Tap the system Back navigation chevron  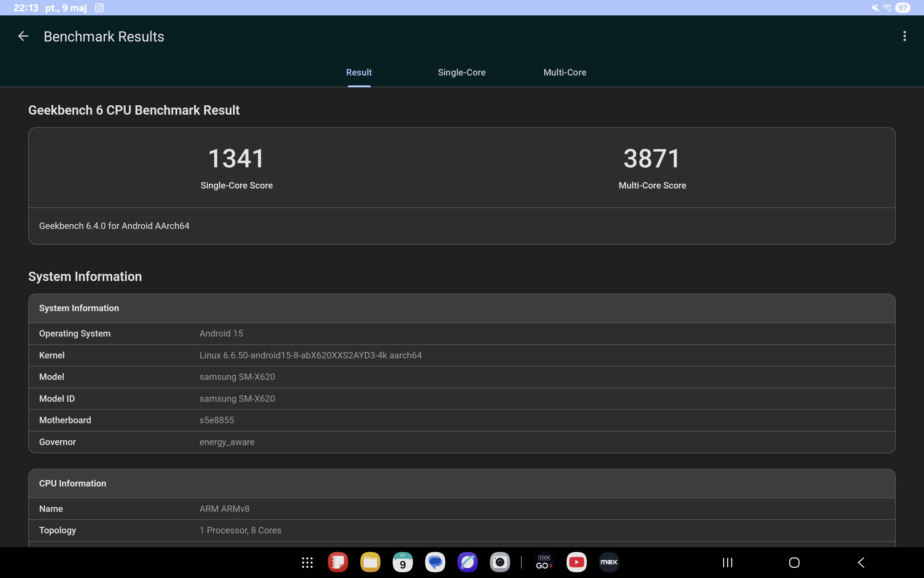click(861, 562)
